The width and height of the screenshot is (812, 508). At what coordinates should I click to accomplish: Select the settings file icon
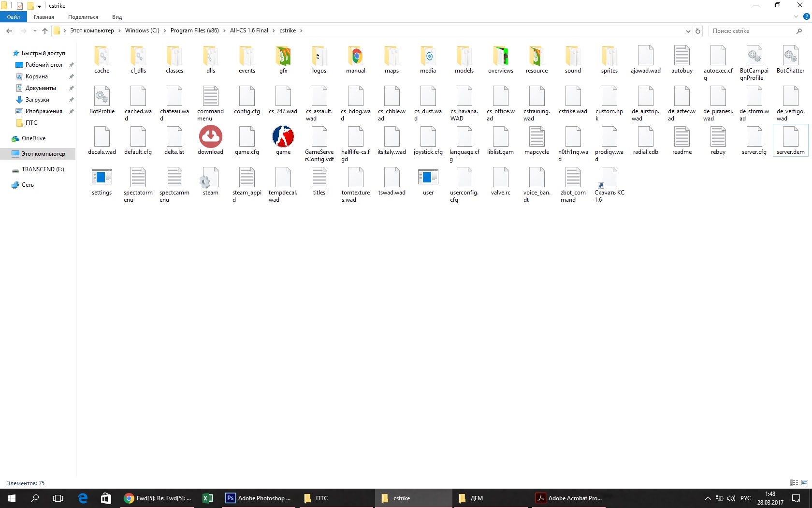point(101,178)
